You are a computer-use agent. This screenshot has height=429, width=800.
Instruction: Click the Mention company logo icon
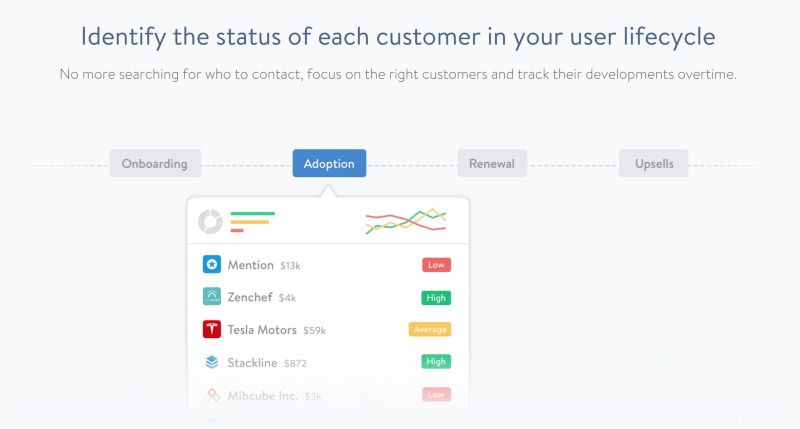211,265
